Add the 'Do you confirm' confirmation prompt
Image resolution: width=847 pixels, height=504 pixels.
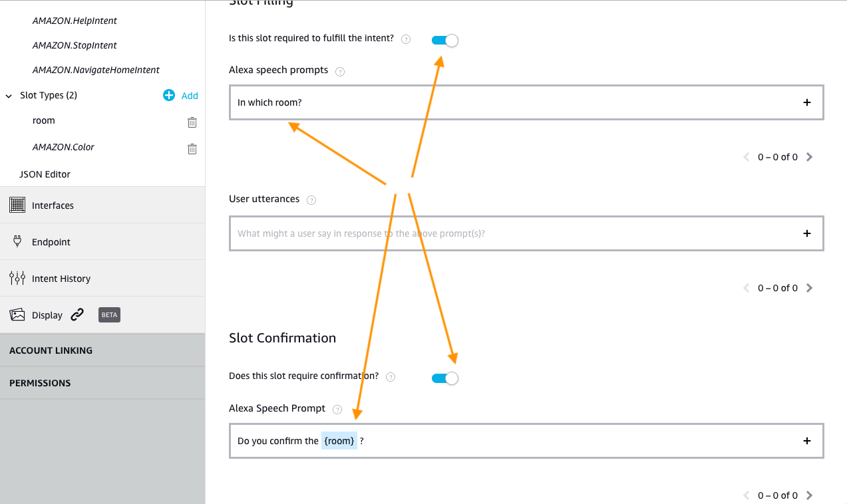(x=807, y=441)
